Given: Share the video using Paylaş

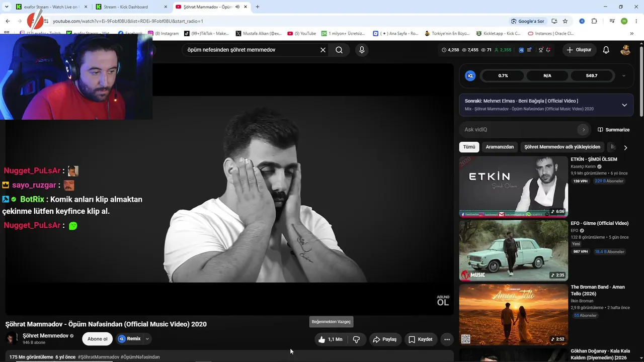Looking at the screenshot, I should [385, 339].
